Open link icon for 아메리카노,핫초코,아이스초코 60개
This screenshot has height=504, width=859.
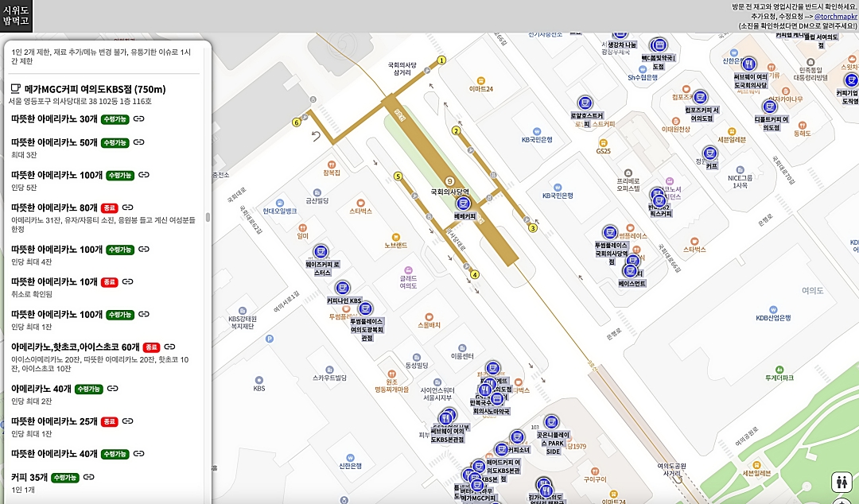point(170,347)
